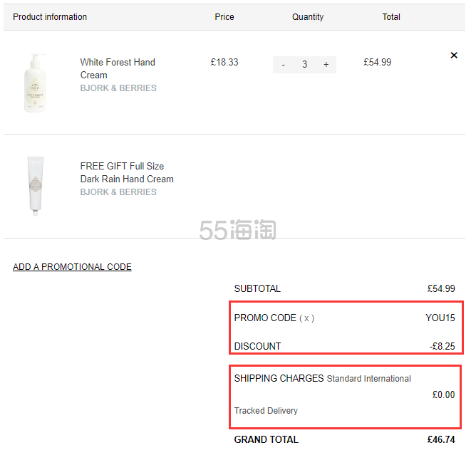The image size is (476, 460).
Task: Click the Quantity column header
Action: (308, 17)
